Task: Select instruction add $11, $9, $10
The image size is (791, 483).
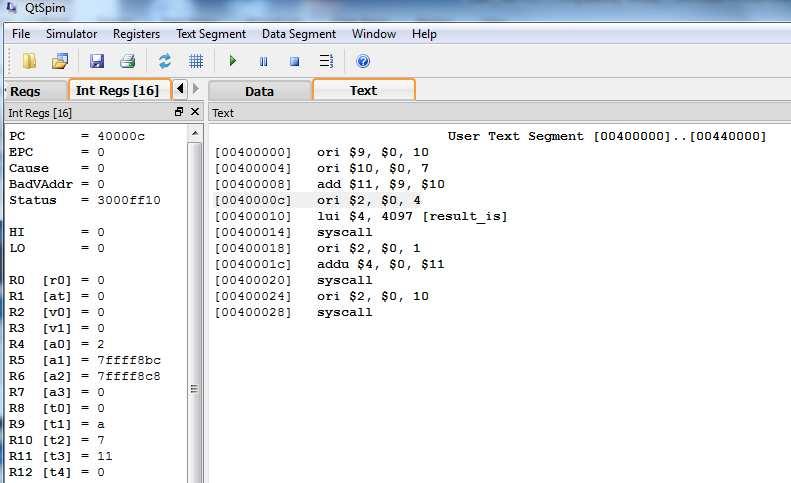Action: coord(381,184)
